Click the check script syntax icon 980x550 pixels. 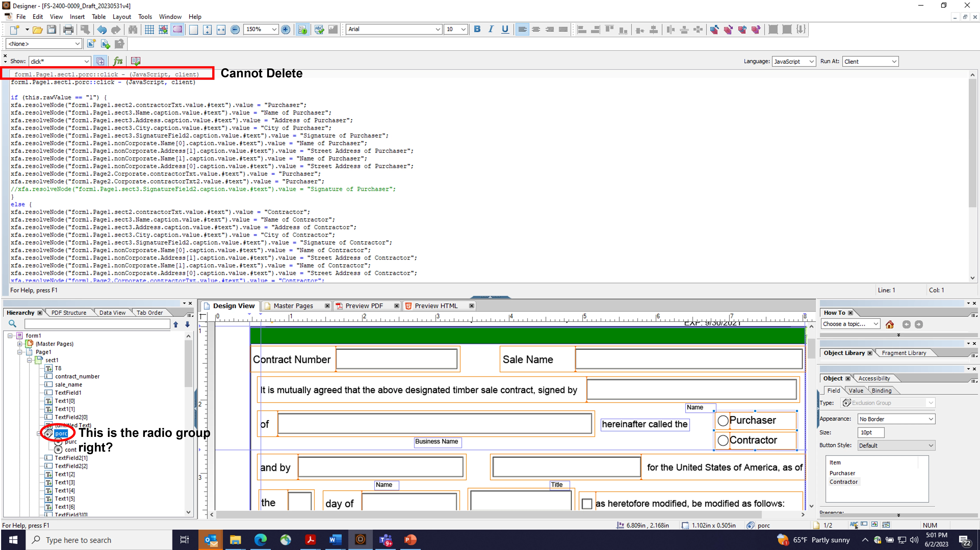coord(135,61)
